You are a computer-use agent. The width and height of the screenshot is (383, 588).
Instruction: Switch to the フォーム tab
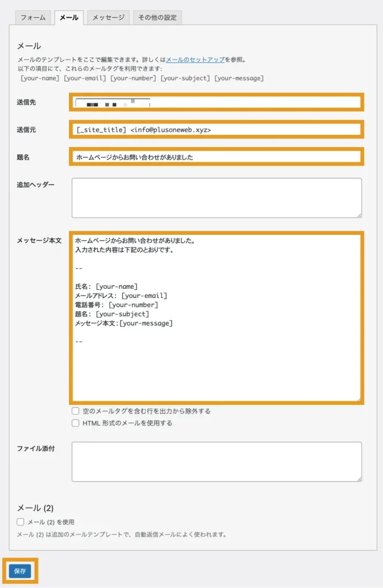click(x=33, y=18)
